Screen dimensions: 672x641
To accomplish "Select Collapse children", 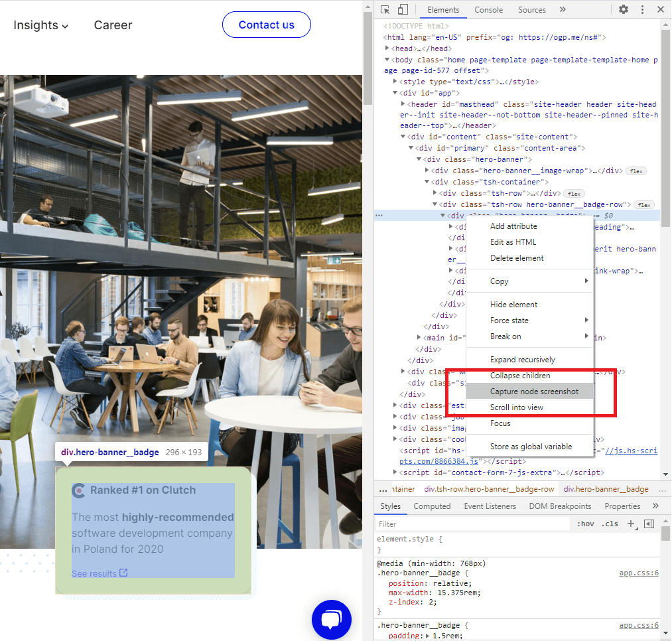I will (x=530, y=376).
